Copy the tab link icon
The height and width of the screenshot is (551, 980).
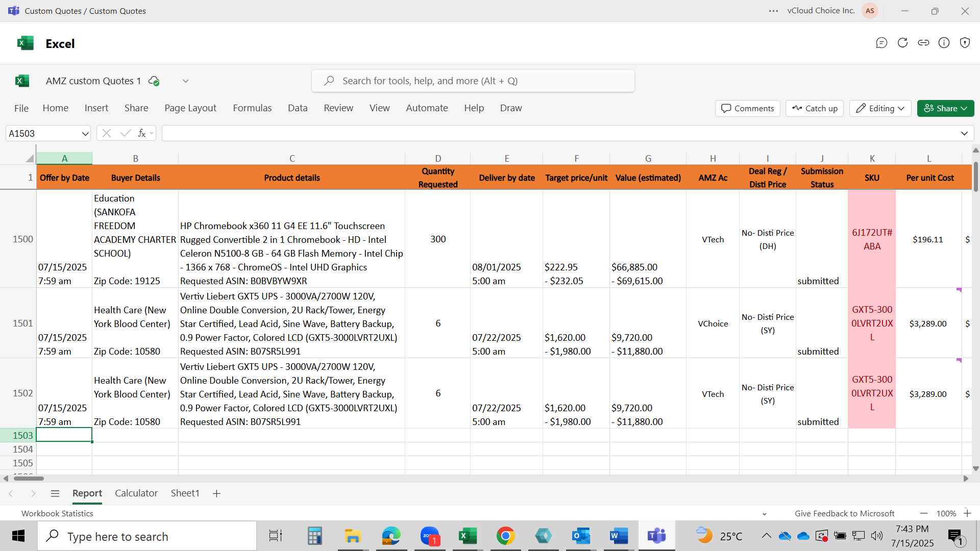click(x=923, y=43)
